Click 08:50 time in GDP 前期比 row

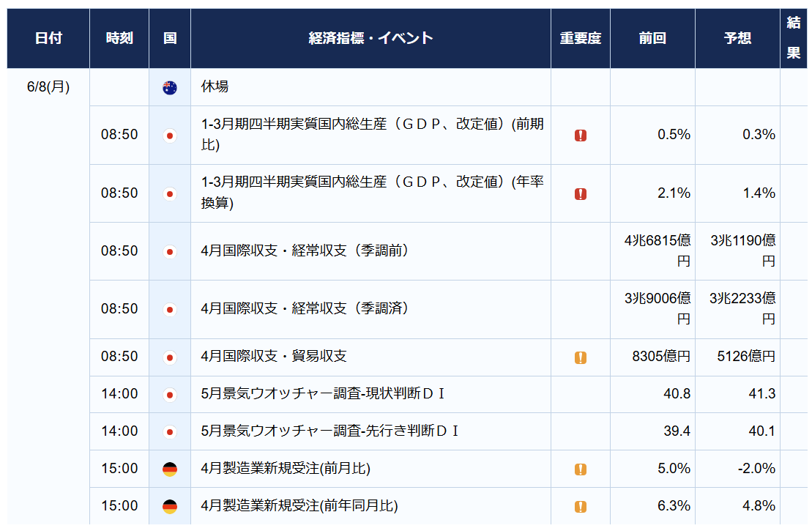click(119, 135)
